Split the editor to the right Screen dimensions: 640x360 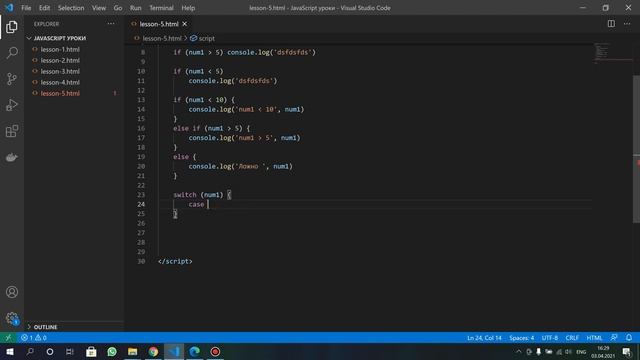[x=611, y=24]
